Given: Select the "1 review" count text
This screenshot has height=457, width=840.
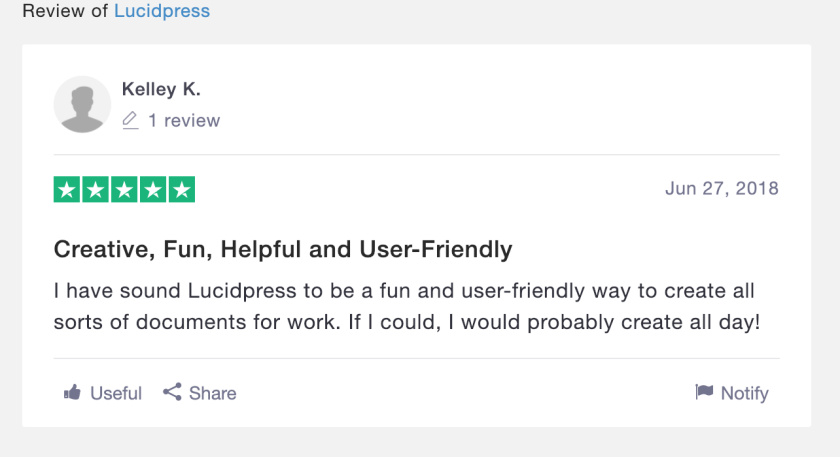Looking at the screenshot, I should tap(184, 121).
